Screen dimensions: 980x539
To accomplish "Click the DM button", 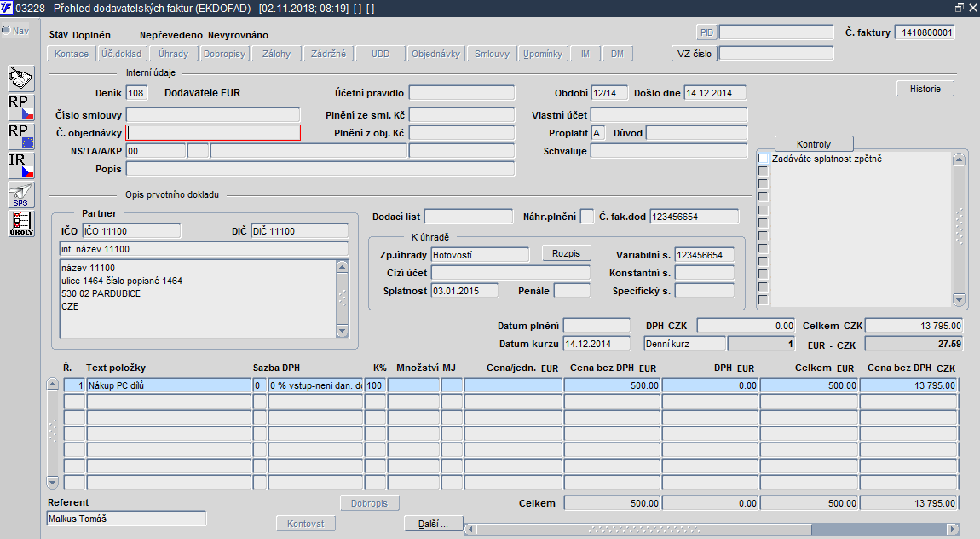I will pyautogui.click(x=618, y=54).
